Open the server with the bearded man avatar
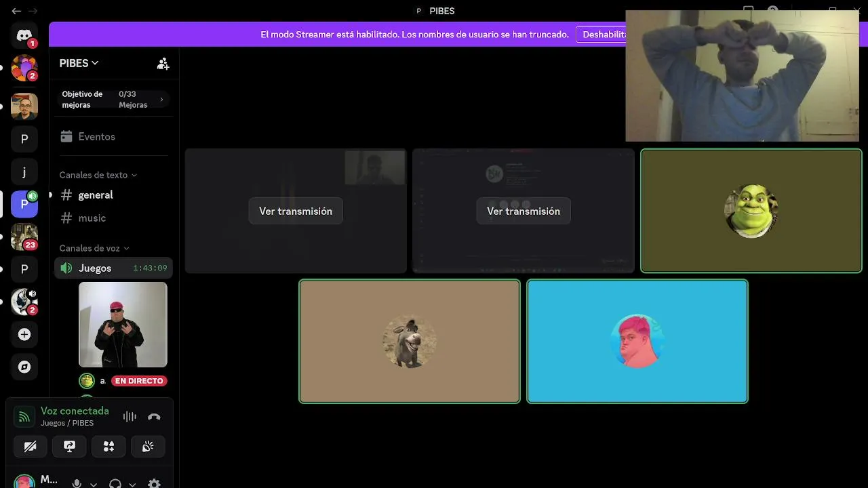The height and width of the screenshot is (488, 868). click(x=24, y=106)
